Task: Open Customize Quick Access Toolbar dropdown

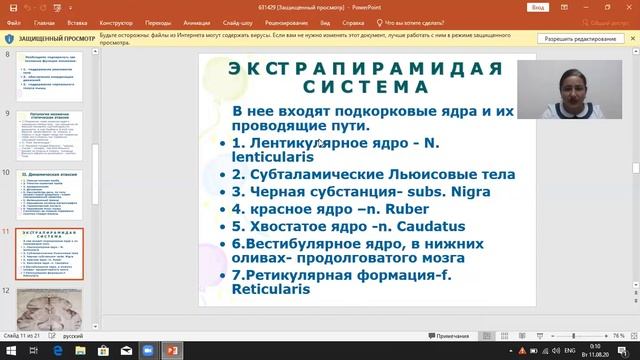Action: (70, 8)
